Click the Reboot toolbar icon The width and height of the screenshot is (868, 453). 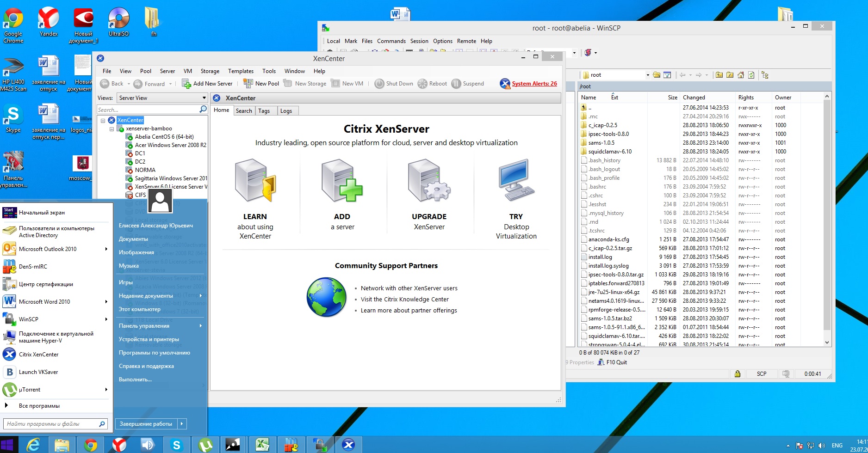click(x=422, y=84)
